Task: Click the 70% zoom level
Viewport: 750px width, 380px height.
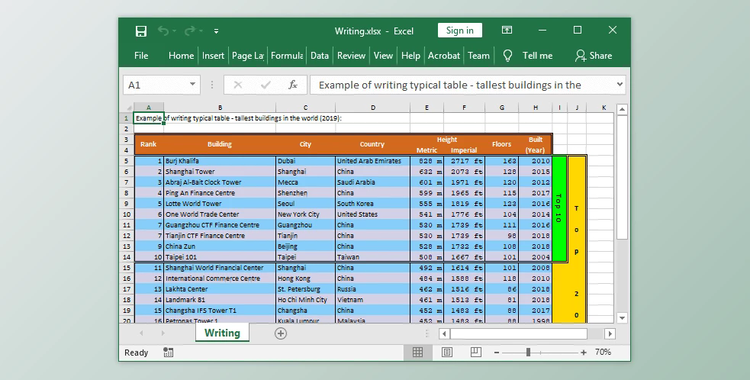Action: pyautogui.click(x=603, y=352)
